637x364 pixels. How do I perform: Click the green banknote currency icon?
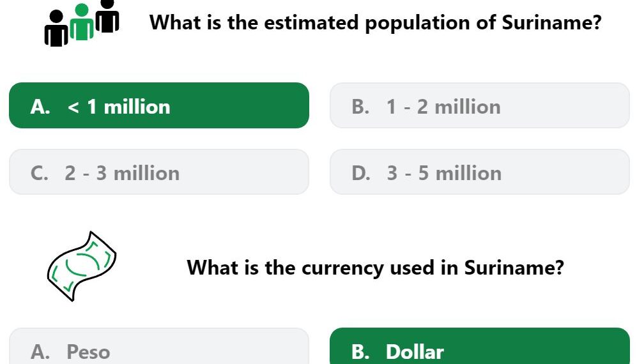pyautogui.click(x=82, y=266)
